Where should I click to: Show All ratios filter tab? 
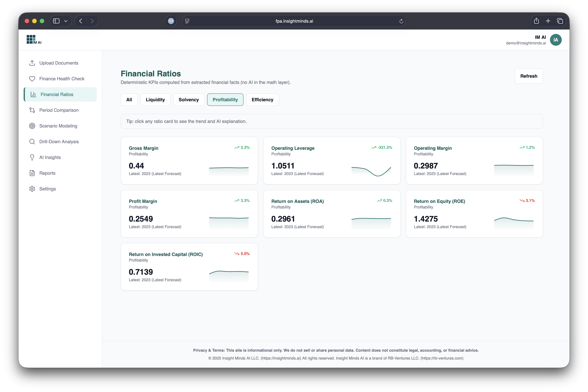129,100
